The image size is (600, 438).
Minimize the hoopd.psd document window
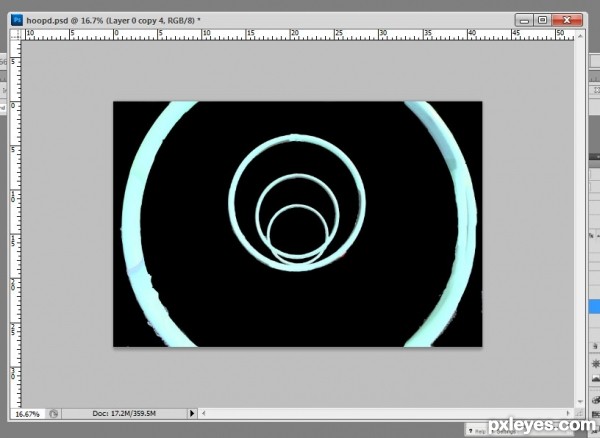(524, 20)
